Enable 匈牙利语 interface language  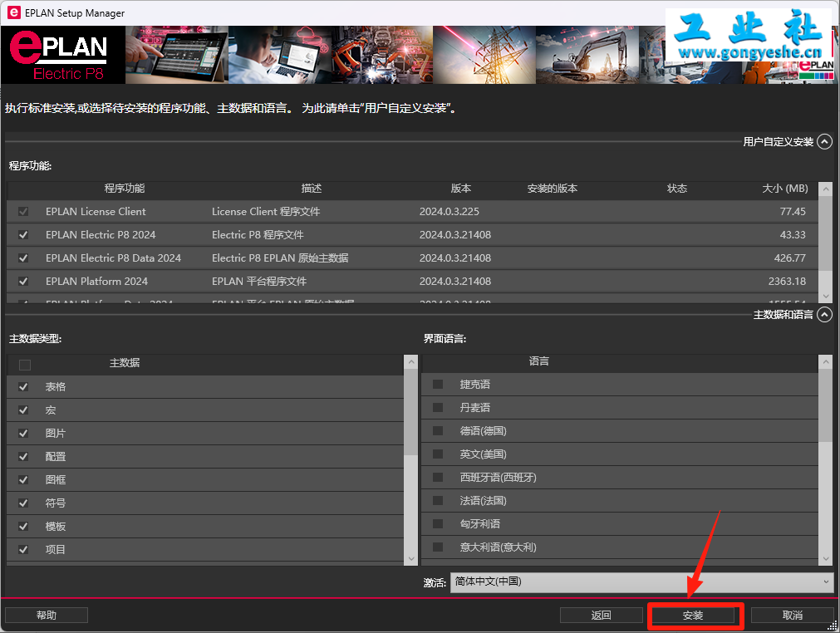click(438, 523)
